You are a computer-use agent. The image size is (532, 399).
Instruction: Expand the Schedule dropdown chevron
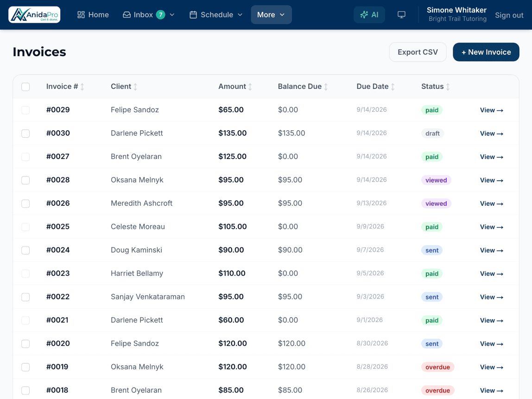240,14
